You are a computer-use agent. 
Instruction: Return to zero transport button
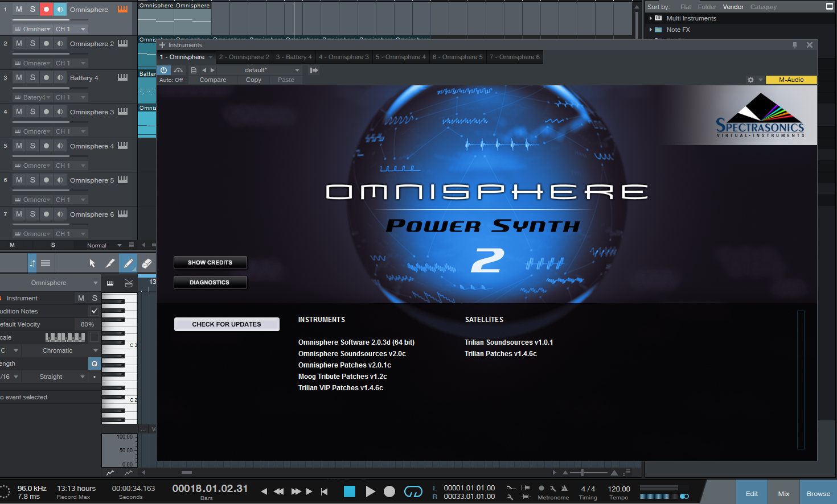coord(325,491)
